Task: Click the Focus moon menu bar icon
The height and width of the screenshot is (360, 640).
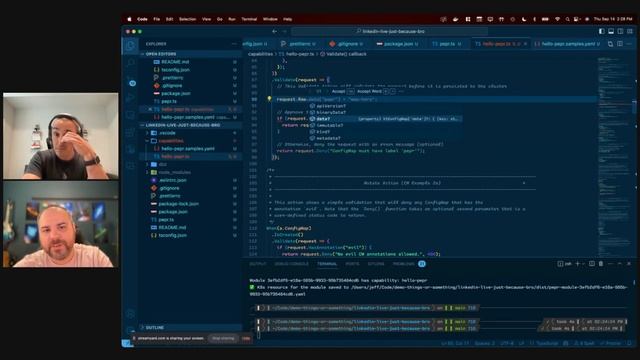Action: click(x=524, y=19)
